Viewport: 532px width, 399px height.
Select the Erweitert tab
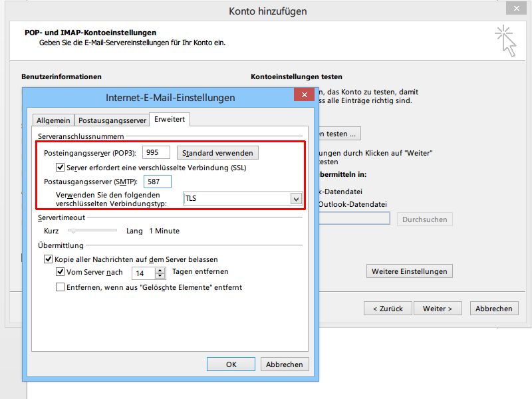(x=170, y=120)
